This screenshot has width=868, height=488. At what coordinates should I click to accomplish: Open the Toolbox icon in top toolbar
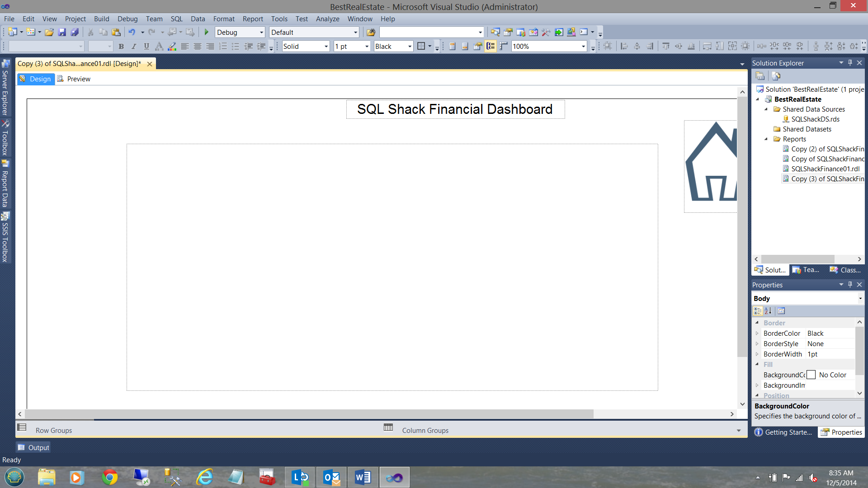coord(546,32)
